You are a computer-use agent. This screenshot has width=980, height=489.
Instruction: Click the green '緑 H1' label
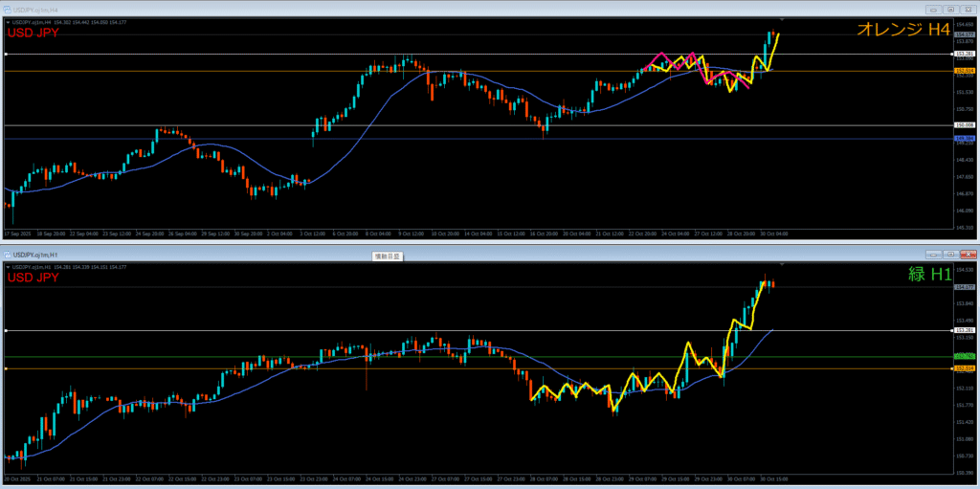929,275
